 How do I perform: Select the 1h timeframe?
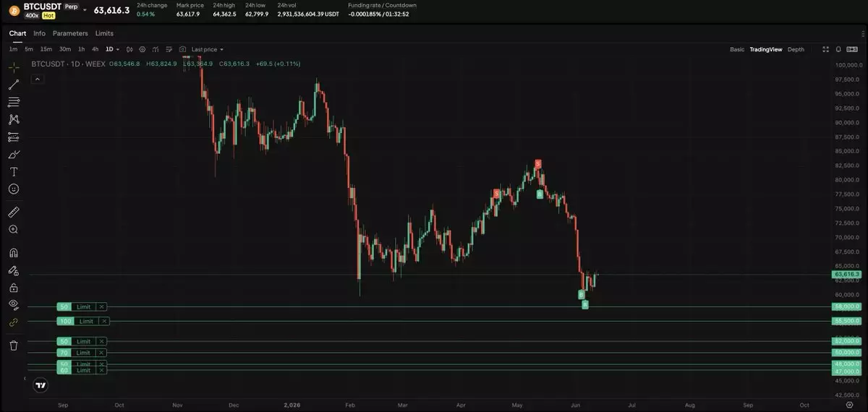[81, 49]
